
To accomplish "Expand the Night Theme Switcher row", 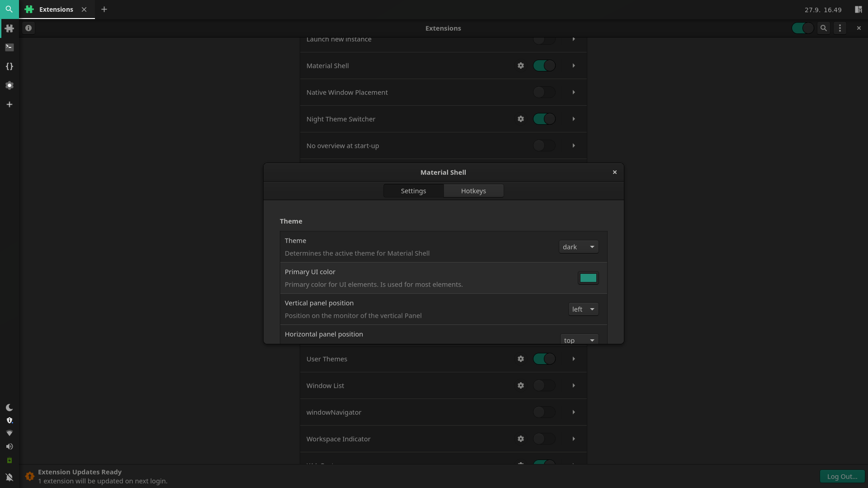I will [574, 119].
